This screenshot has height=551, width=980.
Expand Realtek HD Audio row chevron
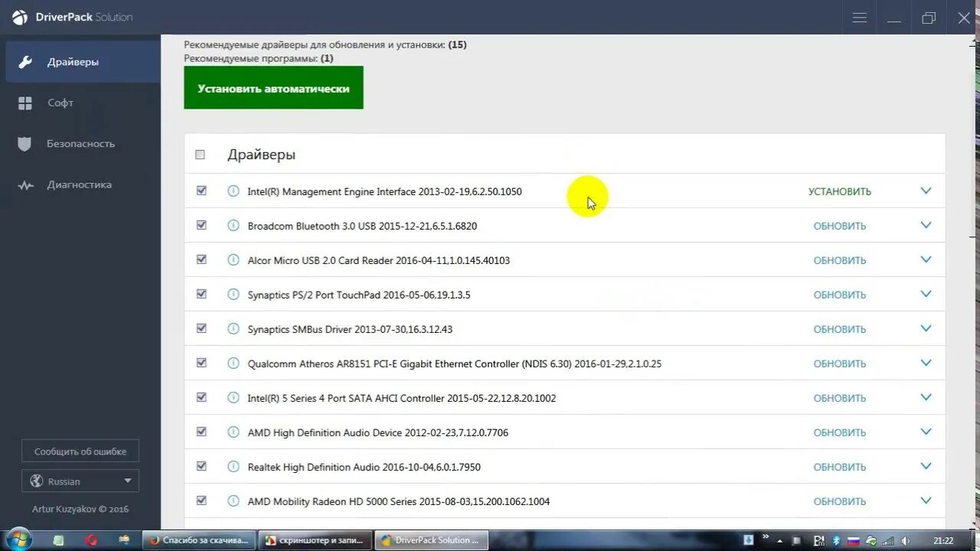pos(926,466)
